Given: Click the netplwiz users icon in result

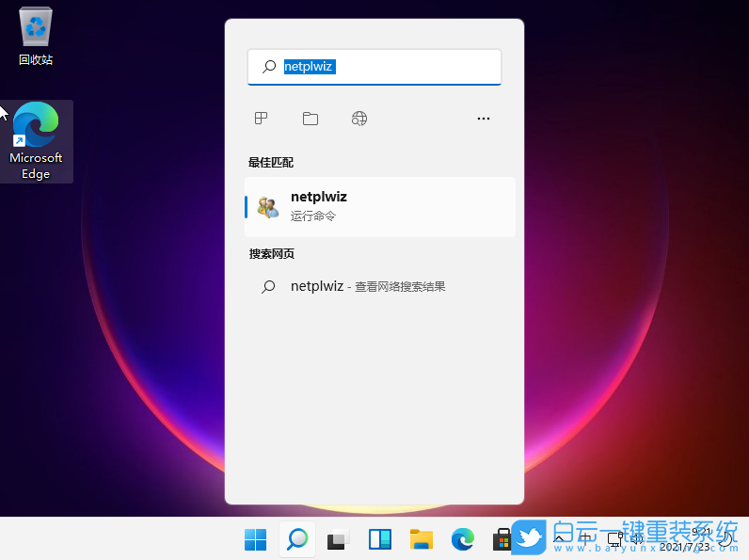Looking at the screenshot, I should pyautogui.click(x=268, y=207).
